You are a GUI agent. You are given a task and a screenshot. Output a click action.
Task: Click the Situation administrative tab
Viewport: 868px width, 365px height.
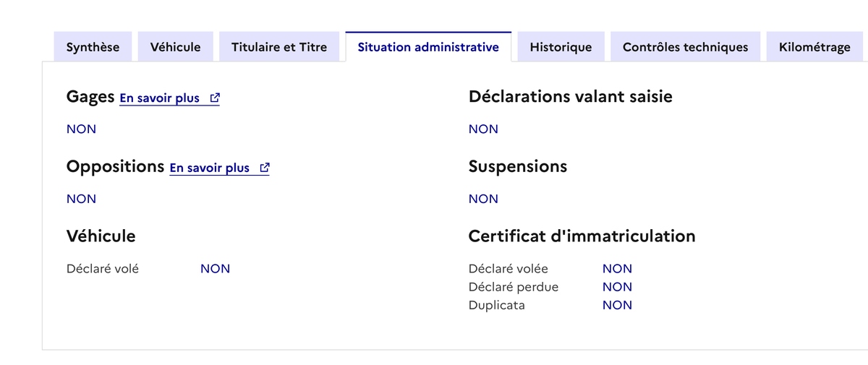click(428, 47)
